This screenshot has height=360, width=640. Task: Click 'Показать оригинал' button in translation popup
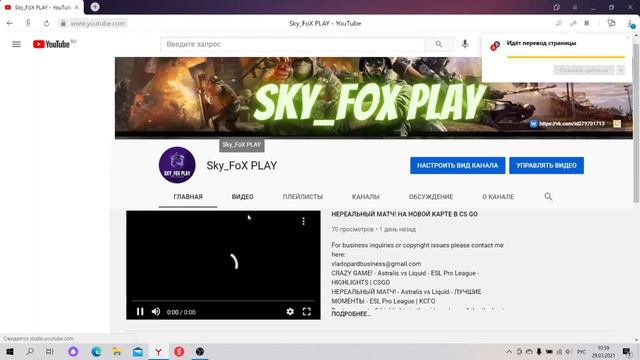tap(584, 70)
